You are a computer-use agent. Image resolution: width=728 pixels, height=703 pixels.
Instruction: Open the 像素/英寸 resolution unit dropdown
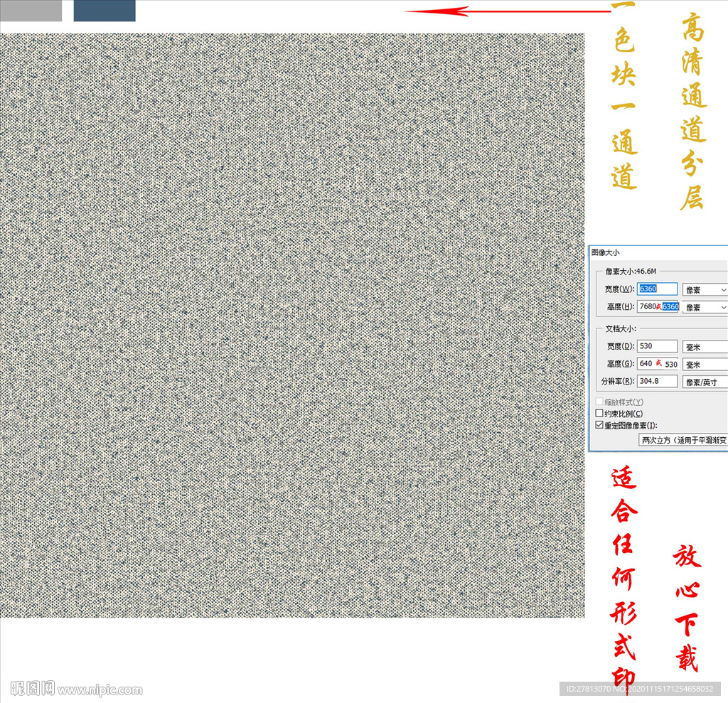pyautogui.click(x=705, y=382)
